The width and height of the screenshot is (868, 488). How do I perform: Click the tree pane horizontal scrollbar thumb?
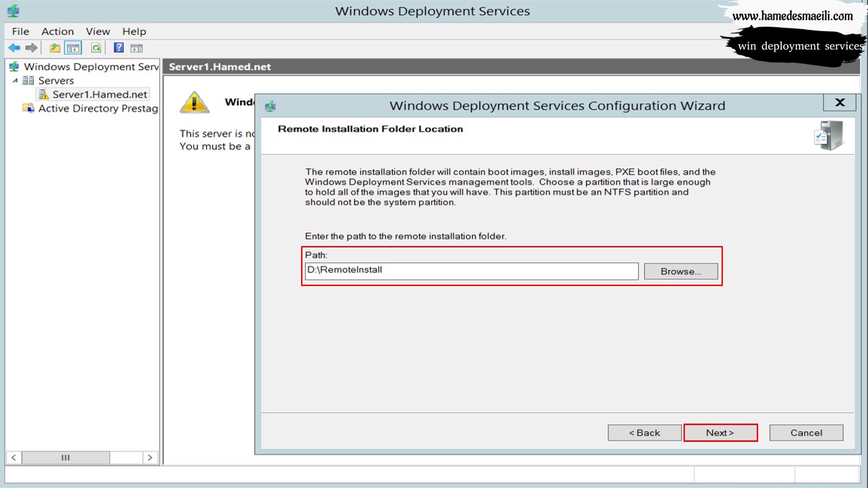(x=65, y=457)
